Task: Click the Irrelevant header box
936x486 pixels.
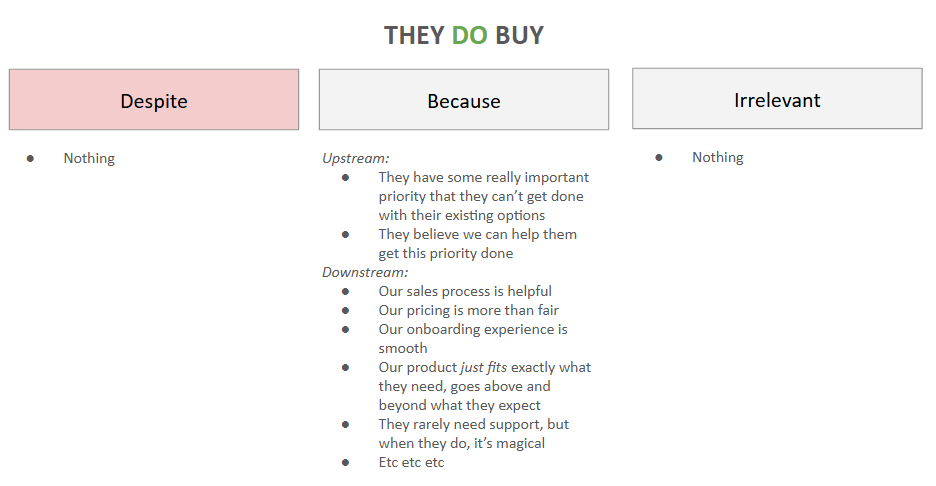Action: point(777,99)
